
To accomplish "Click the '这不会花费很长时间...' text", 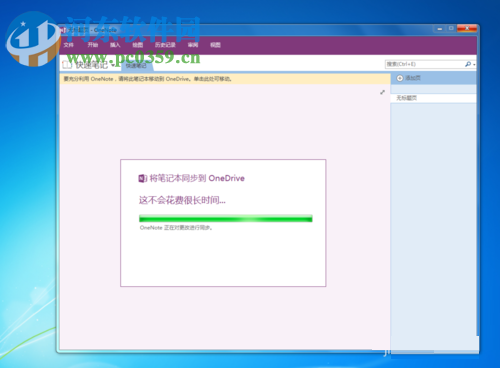I will point(182,200).
